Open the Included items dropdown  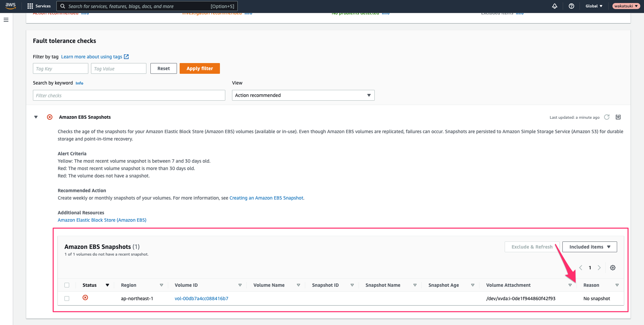(x=590, y=247)
